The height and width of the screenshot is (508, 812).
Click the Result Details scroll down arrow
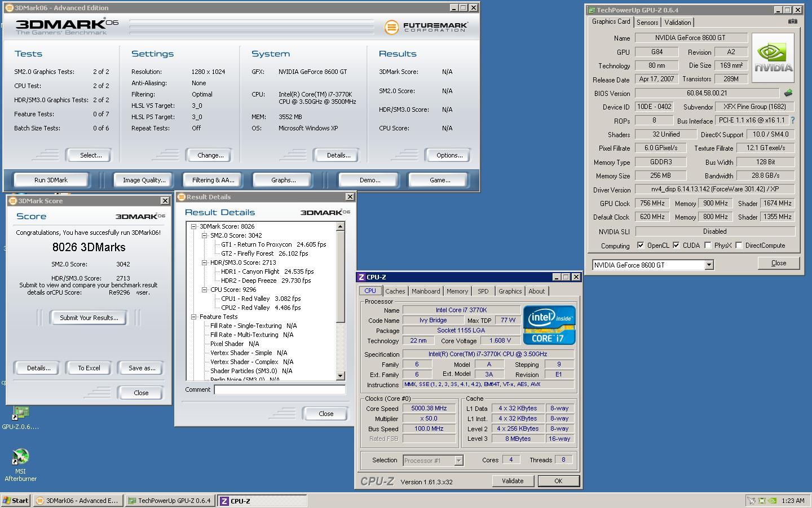340,376
